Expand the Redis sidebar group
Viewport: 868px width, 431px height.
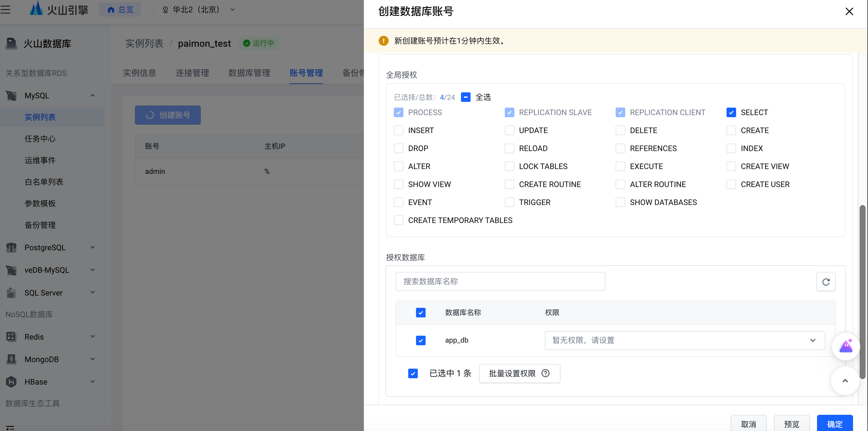click(x=92, y=337)
